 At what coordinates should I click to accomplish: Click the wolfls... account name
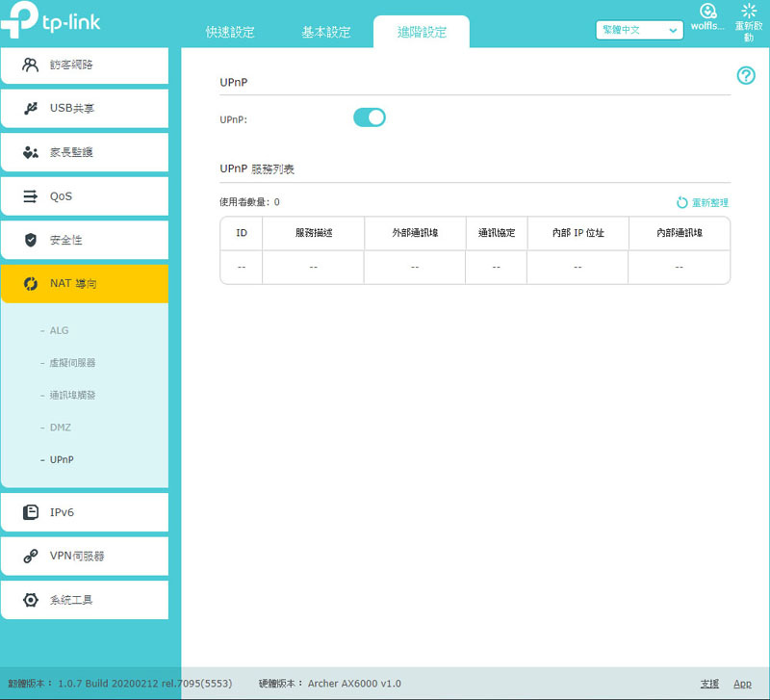pyautogui.click(x=707, y=26)
